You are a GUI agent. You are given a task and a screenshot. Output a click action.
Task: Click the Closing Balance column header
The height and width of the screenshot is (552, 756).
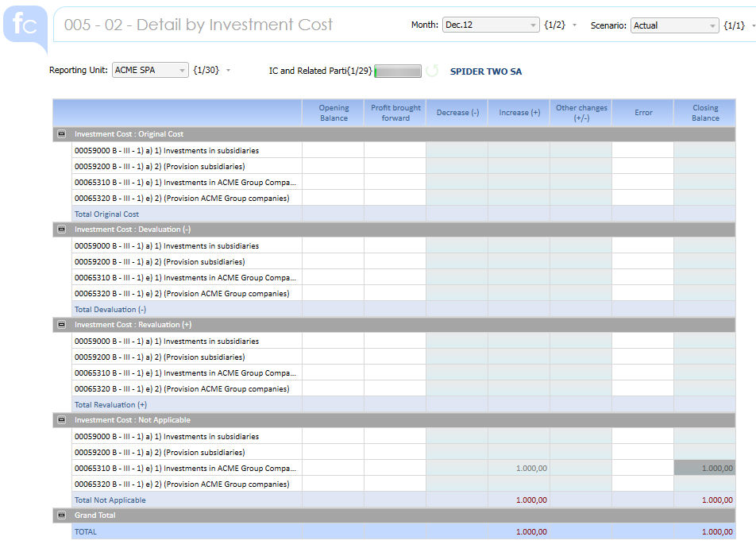[705, 113]
